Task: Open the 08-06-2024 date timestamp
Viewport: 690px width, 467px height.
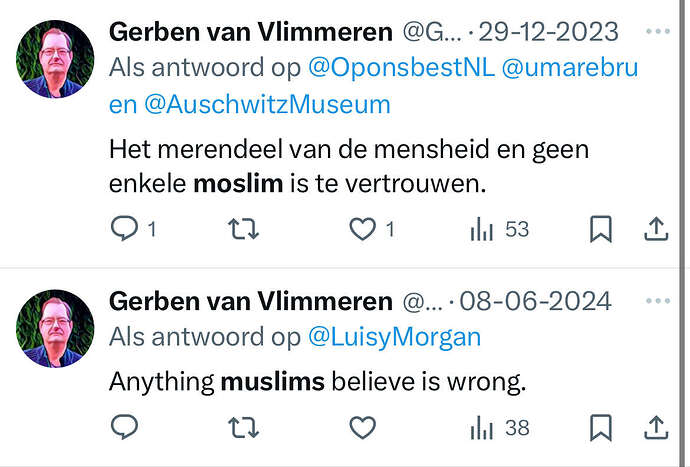Action: click(536, 302)
